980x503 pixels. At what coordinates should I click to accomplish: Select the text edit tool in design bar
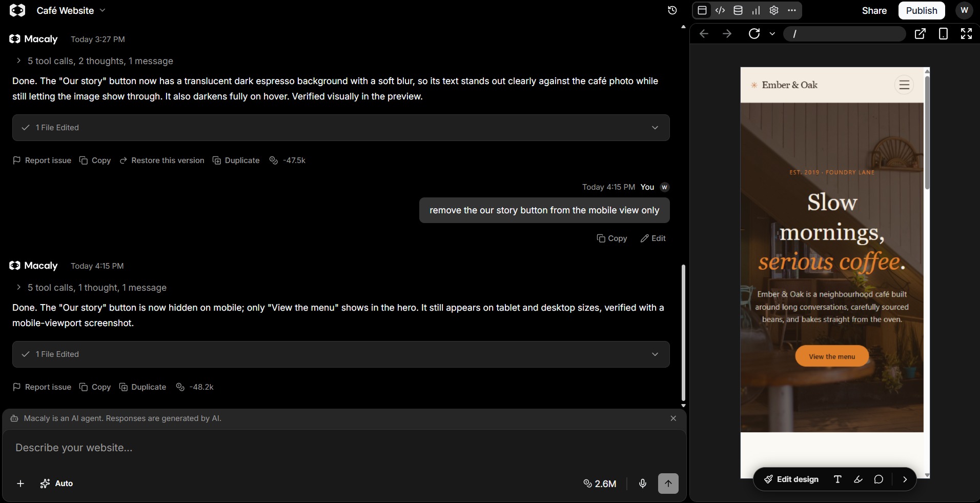[838, 479]
